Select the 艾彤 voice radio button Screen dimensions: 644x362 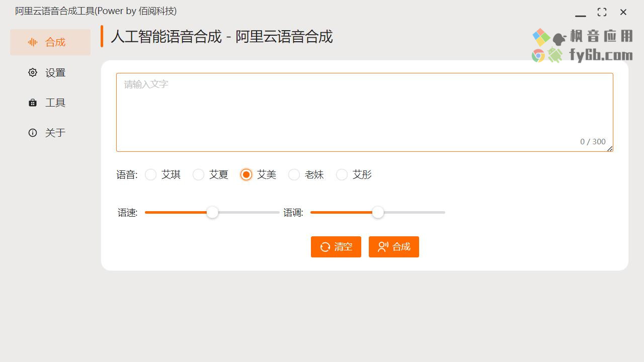point(342,174)
